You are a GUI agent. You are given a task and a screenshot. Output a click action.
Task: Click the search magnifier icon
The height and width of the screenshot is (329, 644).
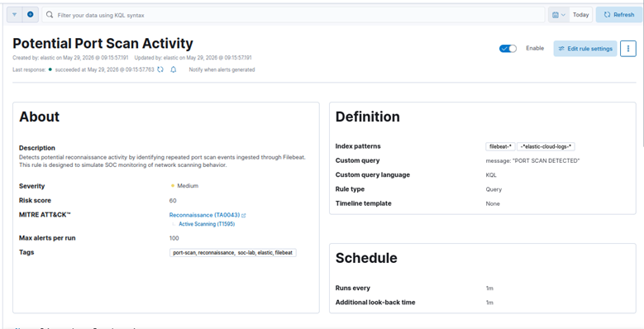pyautogui.click(x=50, y=15)
